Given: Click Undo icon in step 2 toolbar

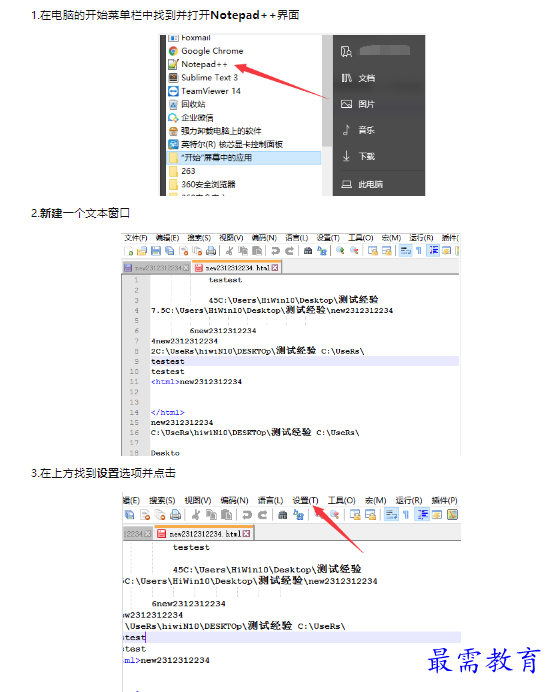Looking at the screenshot, I should click(x=275, y=251).
